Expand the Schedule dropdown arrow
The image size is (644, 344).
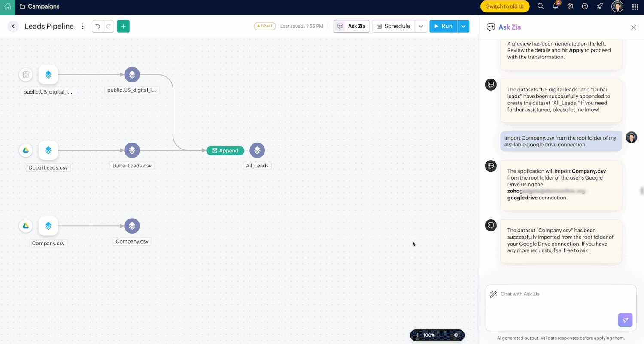(421, 26)
